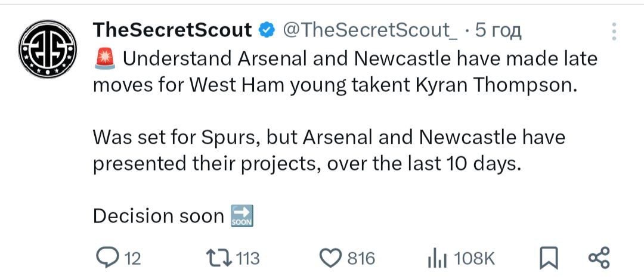Click the like count of 816
The height and width of the screenshot is (279, 644).
361,258
